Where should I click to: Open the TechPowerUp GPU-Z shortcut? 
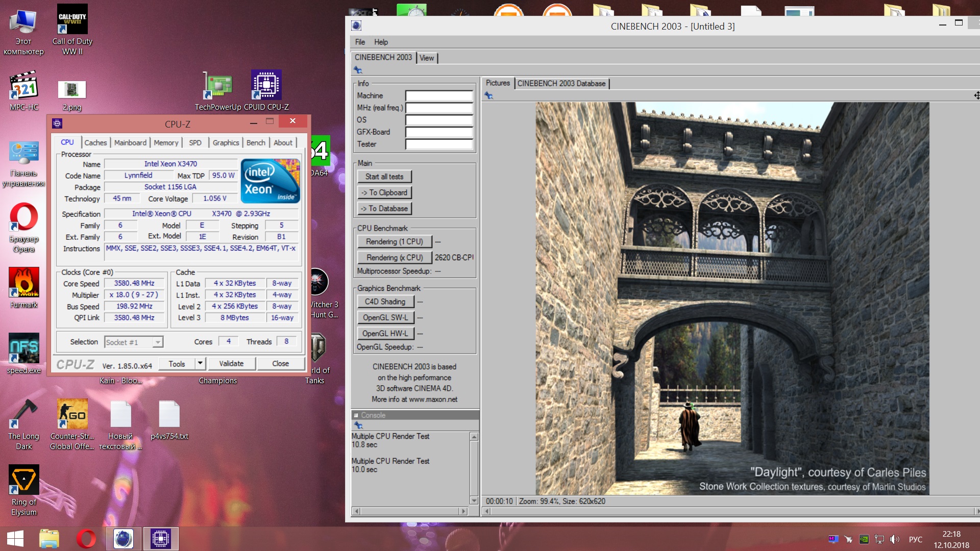(218, 92)
